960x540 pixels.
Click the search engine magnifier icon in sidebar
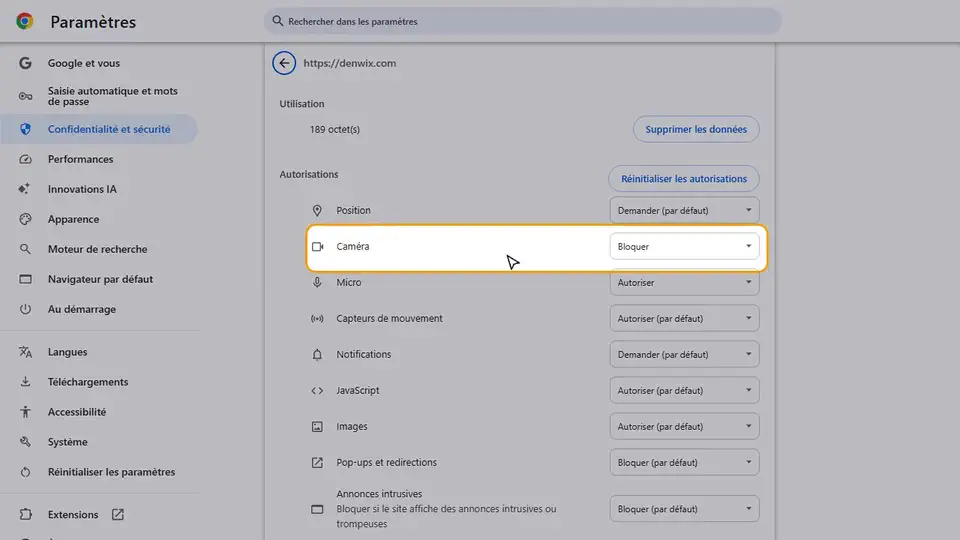(x=25, y=249)
